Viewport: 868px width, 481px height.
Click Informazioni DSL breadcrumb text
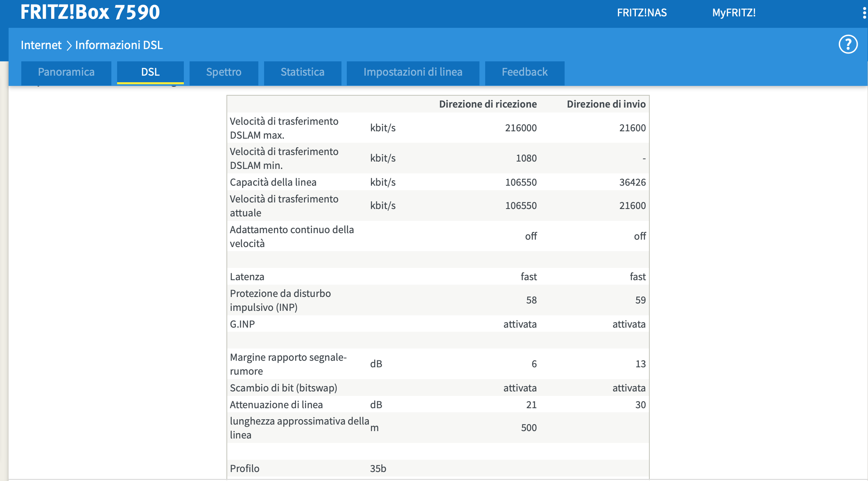point(119,45)
